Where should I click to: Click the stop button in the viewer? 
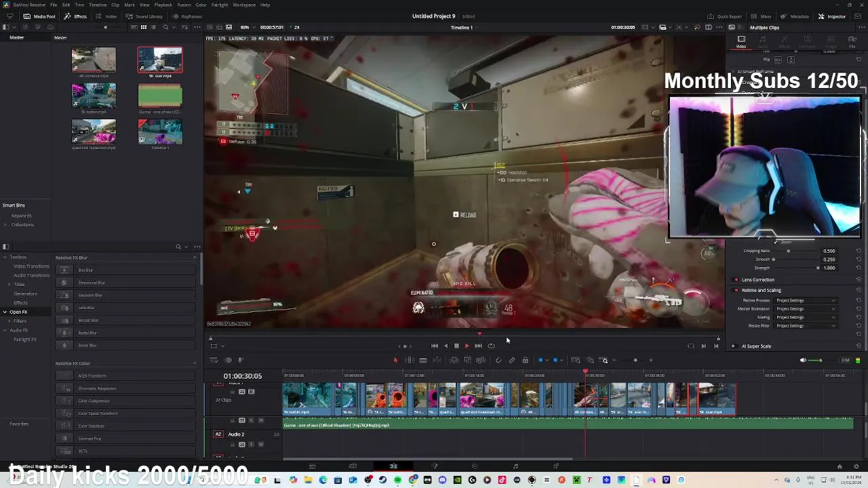coord(456,346)
